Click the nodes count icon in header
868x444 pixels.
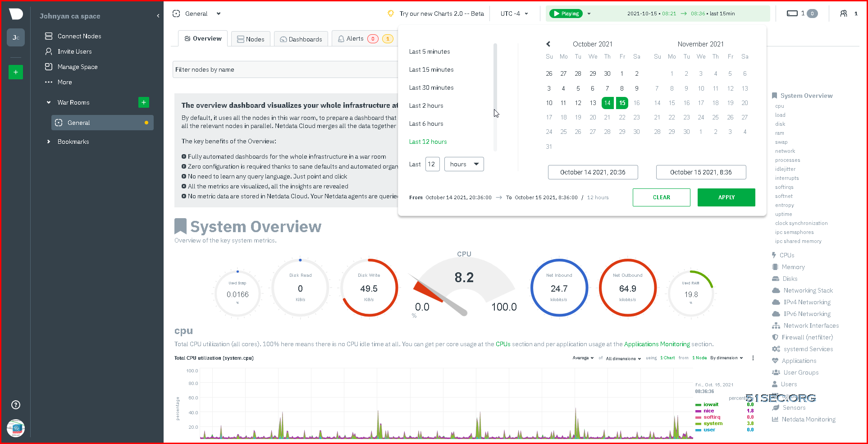point(792,14)
